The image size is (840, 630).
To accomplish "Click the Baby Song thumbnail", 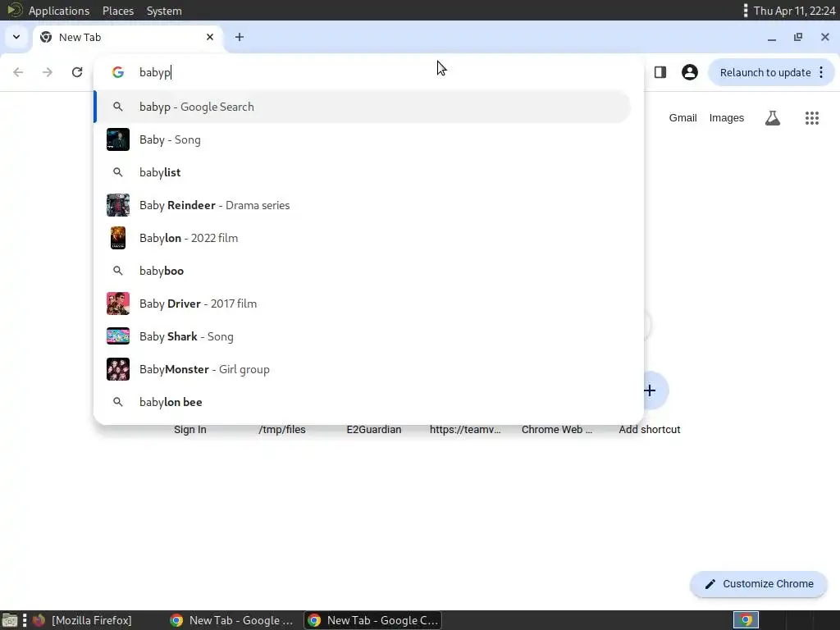I will [x=118, y=139].
